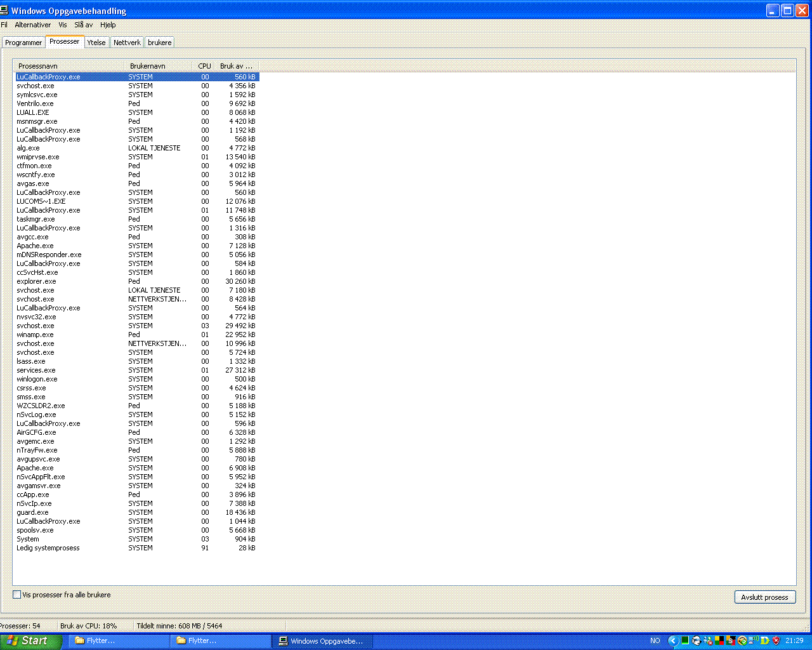This screenshot has height=650, width=812.
Task: Select the winamp.exe process row
Action: click(137, 335)
